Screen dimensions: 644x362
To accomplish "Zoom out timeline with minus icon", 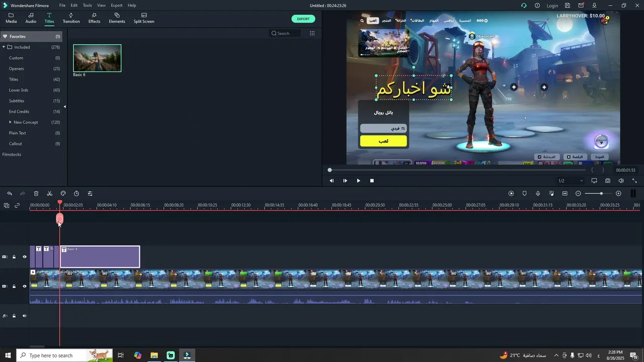I will pyautogui.click(x=578, y=194).
